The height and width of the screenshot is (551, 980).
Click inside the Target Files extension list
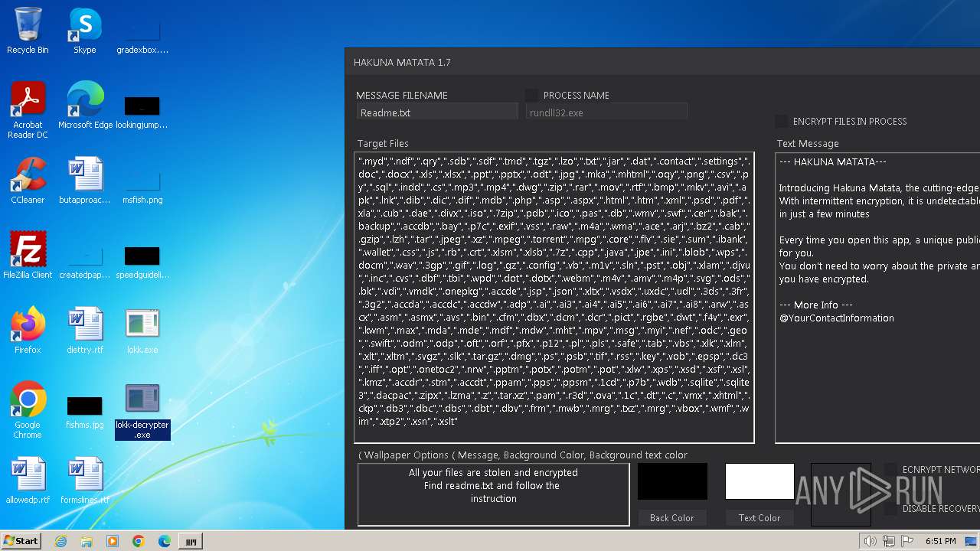554,297
